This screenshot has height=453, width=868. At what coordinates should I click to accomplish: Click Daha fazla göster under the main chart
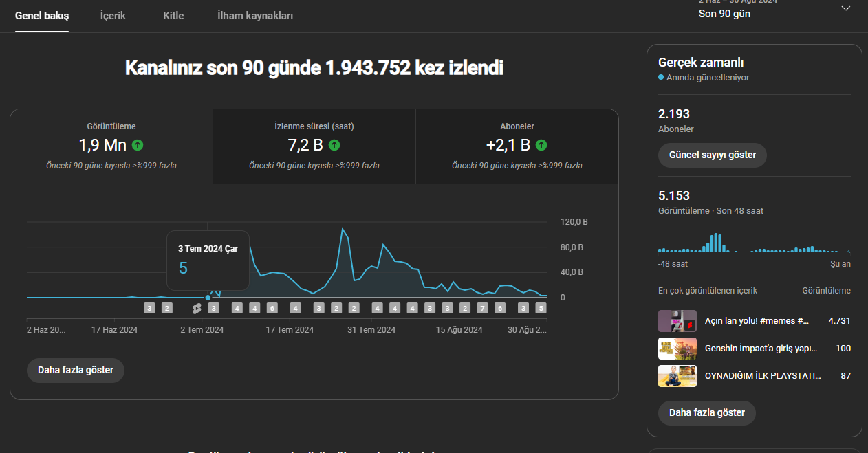pyautogui.click(x=76, y=370)
